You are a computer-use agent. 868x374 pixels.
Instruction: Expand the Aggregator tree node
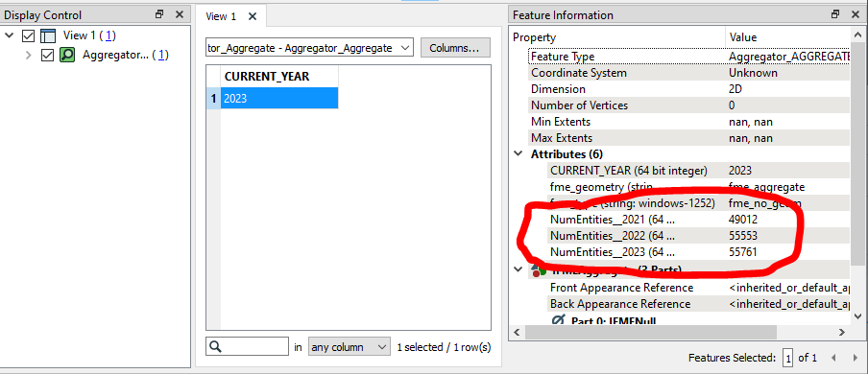[x=28, y=55]
